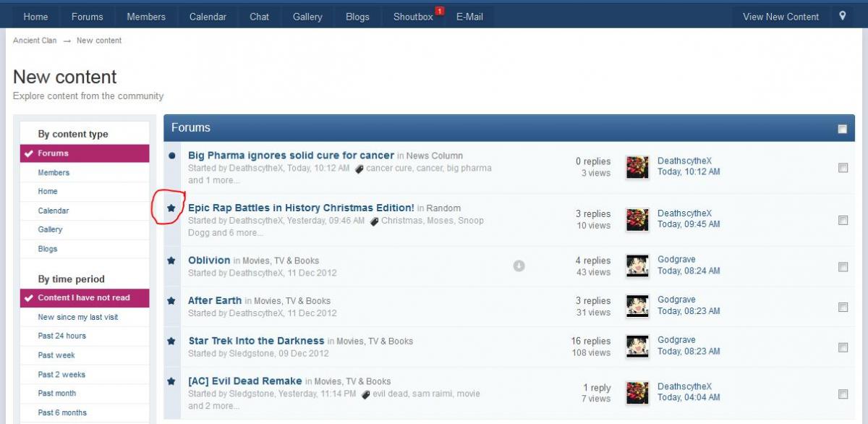Open Shoutbox in the top navigation
868x424 pixels.
tap(413, 17)
